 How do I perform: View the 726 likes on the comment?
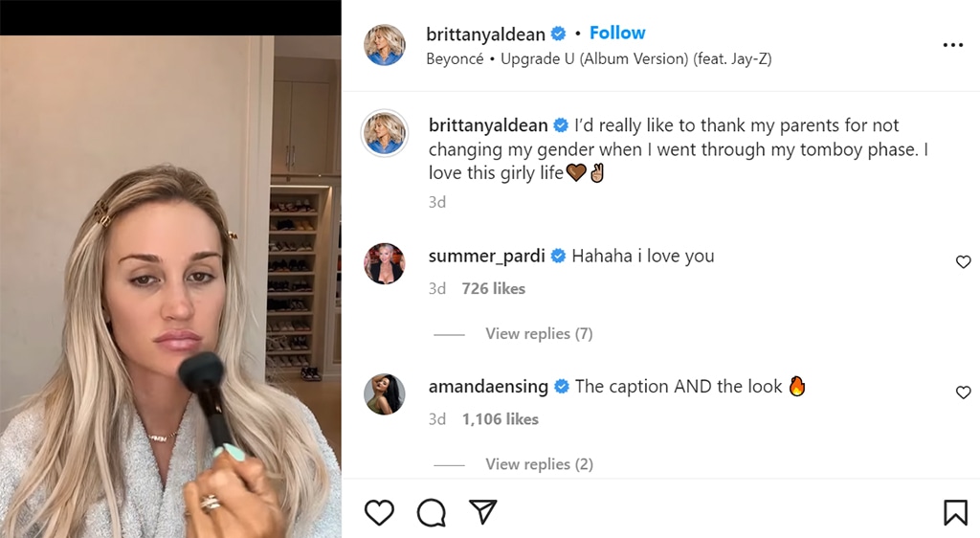[x=493, y=289]
